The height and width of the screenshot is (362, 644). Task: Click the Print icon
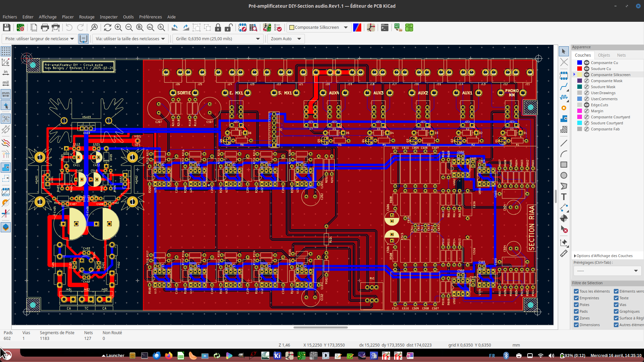pos(45,27)
